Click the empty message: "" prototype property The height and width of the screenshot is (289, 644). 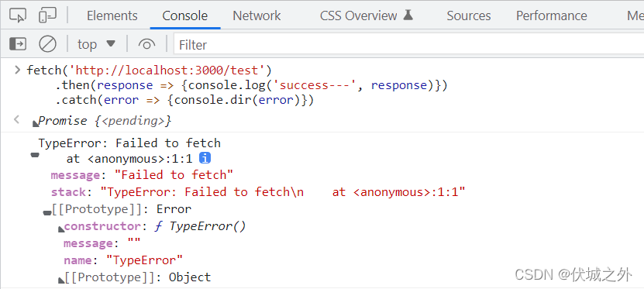coord(102,243)
